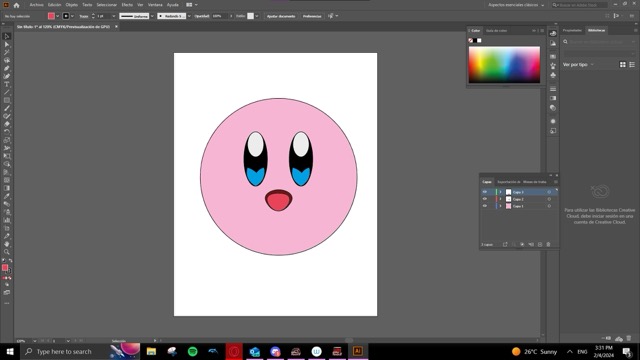The width and height of the screenshot is (640, 360).
Task: Expand Capa 2 layer contents
Action: 500,199
